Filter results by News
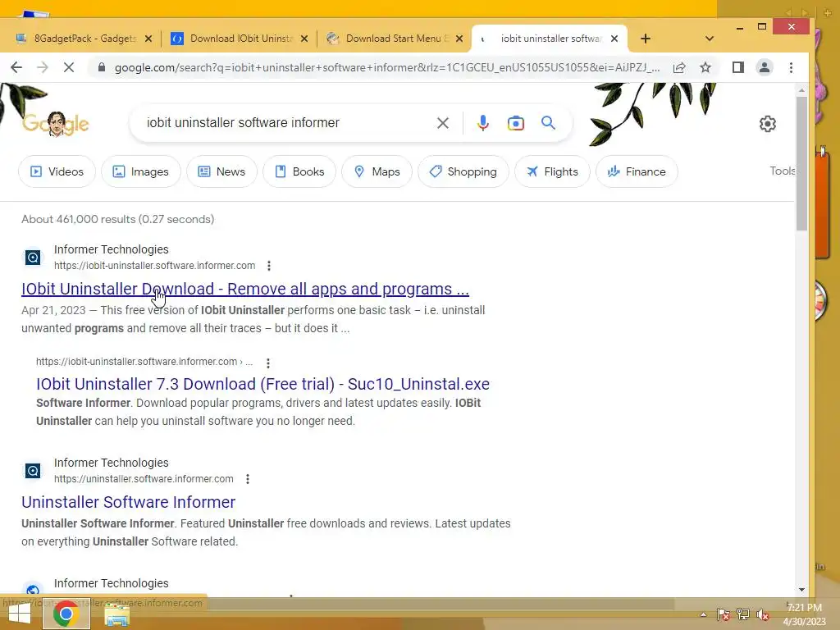Viewport: 840px width, 630px height. pyautogui.click(x=221, y=171)
